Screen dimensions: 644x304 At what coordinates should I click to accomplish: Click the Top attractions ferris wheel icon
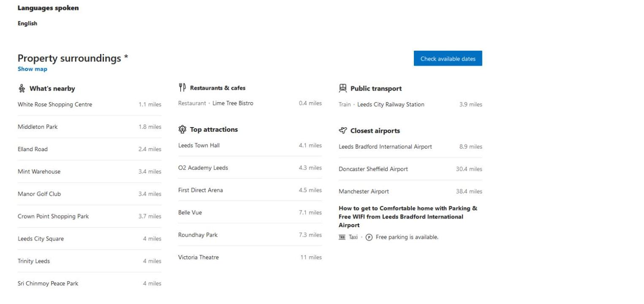click(x=182, y=130)
